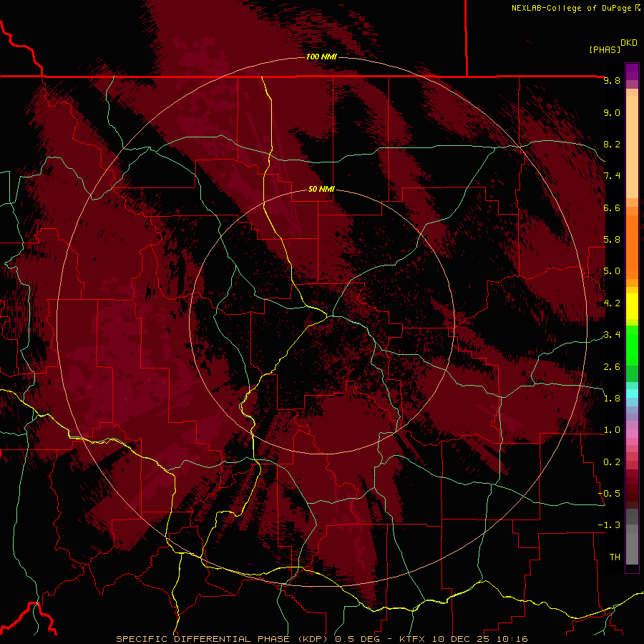
Task: Select the -1.3 scale value
Action: pyautogui.click(x=610, y=525)
